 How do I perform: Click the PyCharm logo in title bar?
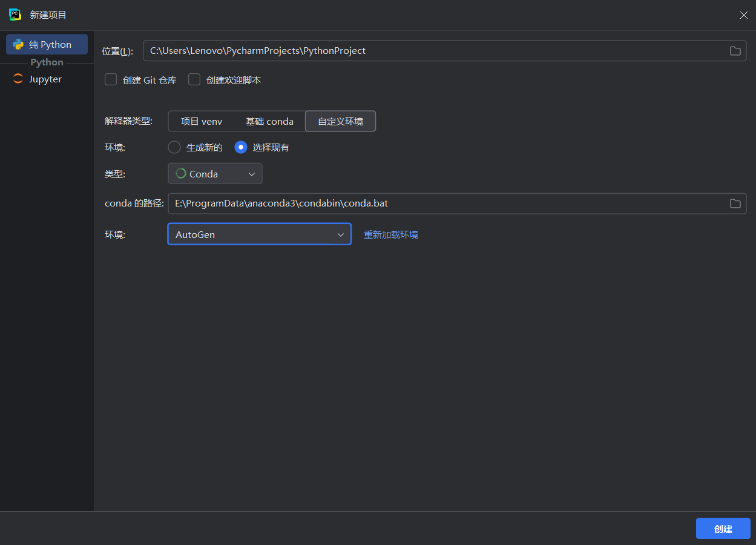[x=15, y=15]
